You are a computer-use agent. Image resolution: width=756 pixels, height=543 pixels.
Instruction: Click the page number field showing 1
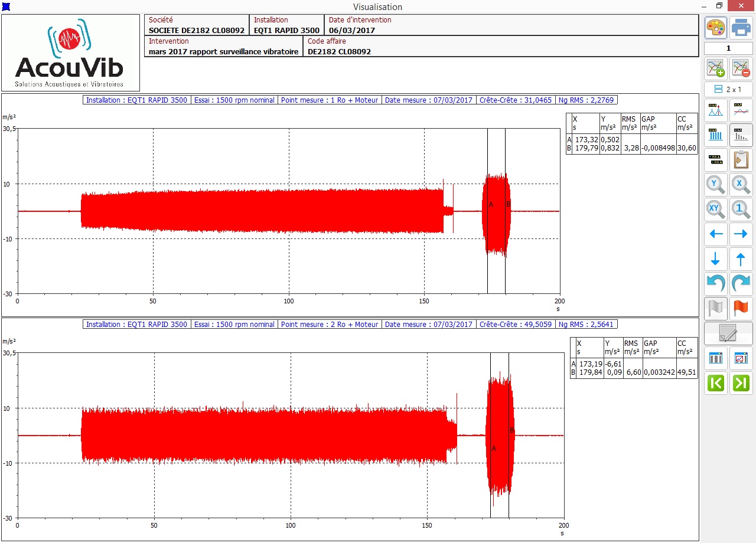728,48
